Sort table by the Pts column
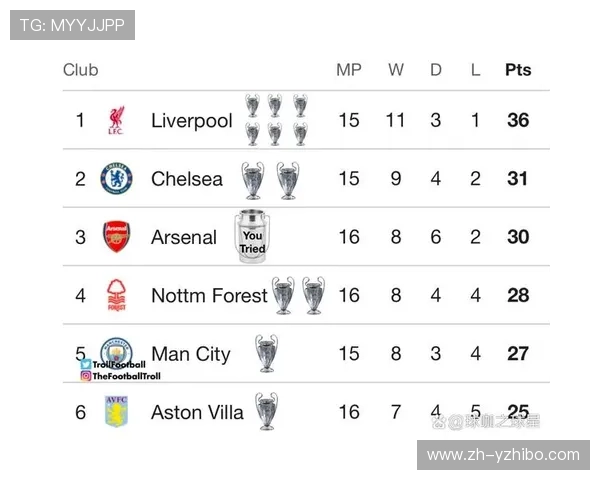This screenshot has height=480, width=600. click(x=518, y=70)
